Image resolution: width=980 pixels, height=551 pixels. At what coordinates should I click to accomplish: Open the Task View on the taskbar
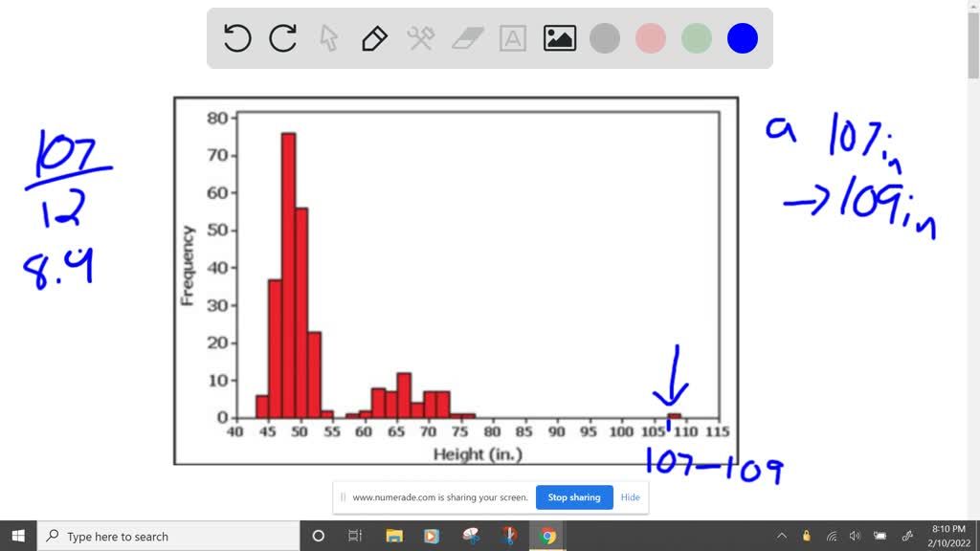353,536
